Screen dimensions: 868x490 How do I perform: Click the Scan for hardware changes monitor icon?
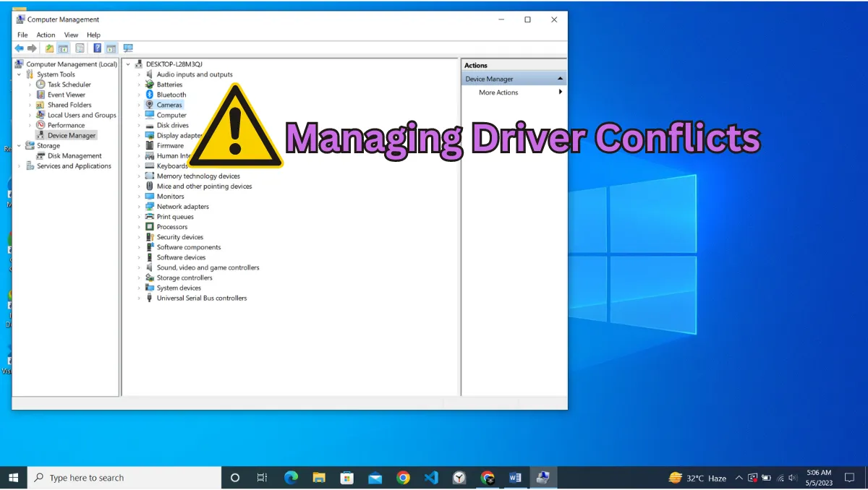tap(128, 48)
